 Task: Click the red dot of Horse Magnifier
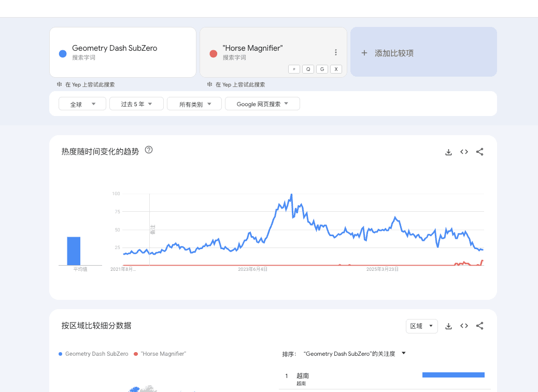pos(214,54)
